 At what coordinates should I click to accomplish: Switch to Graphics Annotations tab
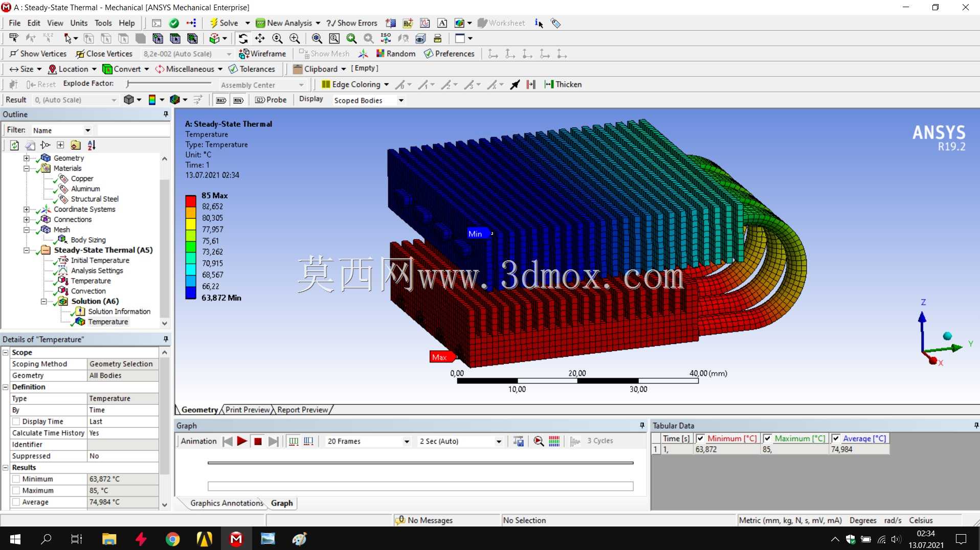[x=227, y=503]
